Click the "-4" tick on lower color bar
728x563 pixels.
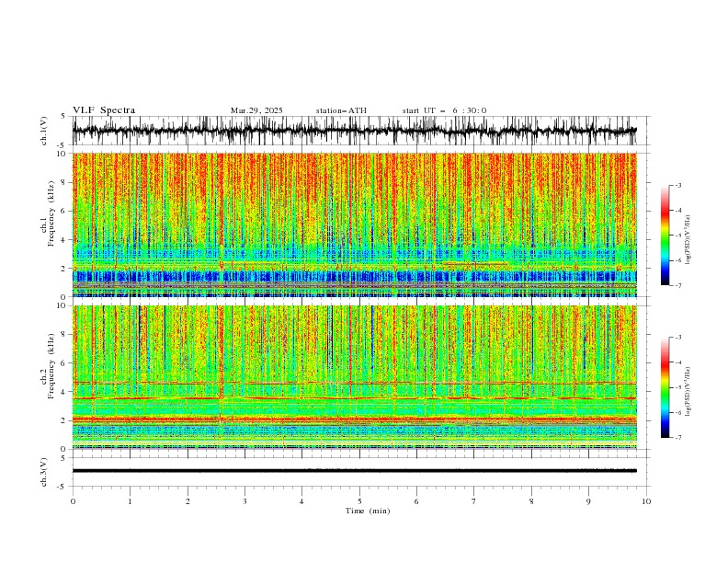(x=677, y=362)
